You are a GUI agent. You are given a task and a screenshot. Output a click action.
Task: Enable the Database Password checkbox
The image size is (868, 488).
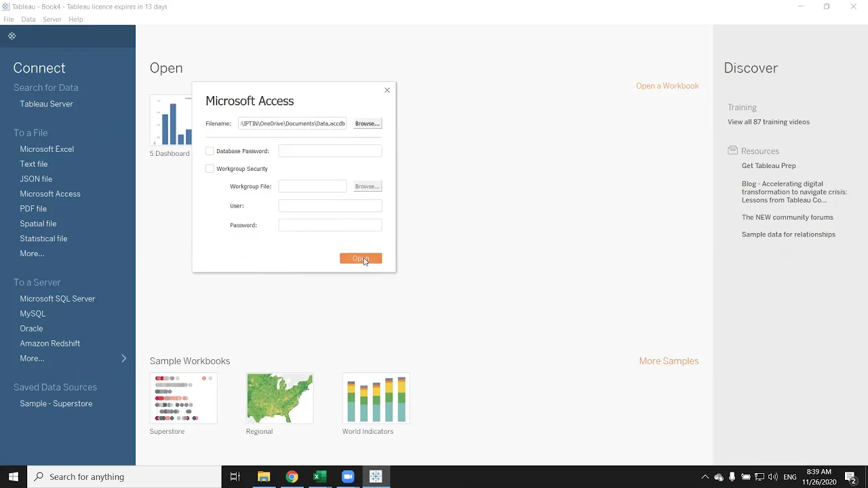(x=210, y=151)
